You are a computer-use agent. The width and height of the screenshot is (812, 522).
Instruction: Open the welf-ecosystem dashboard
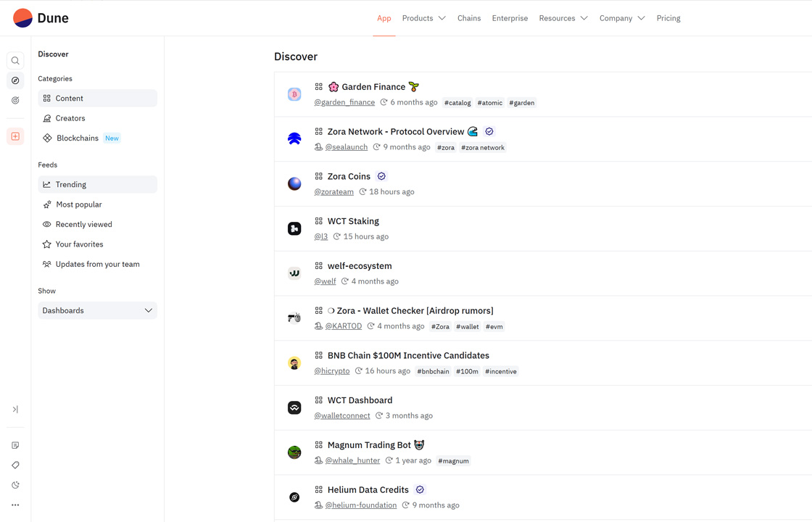click(x=360, y=265)
